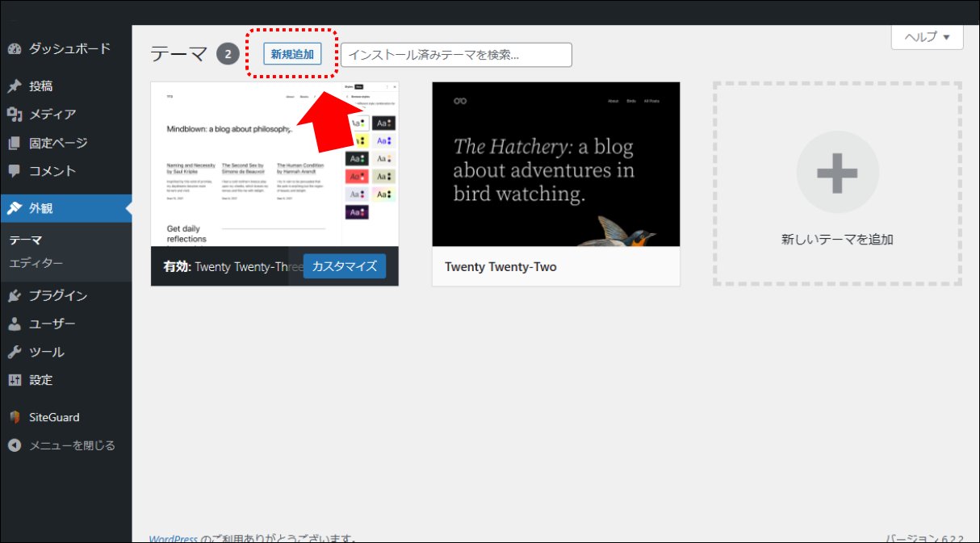This screenshot has width=980, height=543.
Task: Open the 投稿 menu
Action: coord(66,86)
